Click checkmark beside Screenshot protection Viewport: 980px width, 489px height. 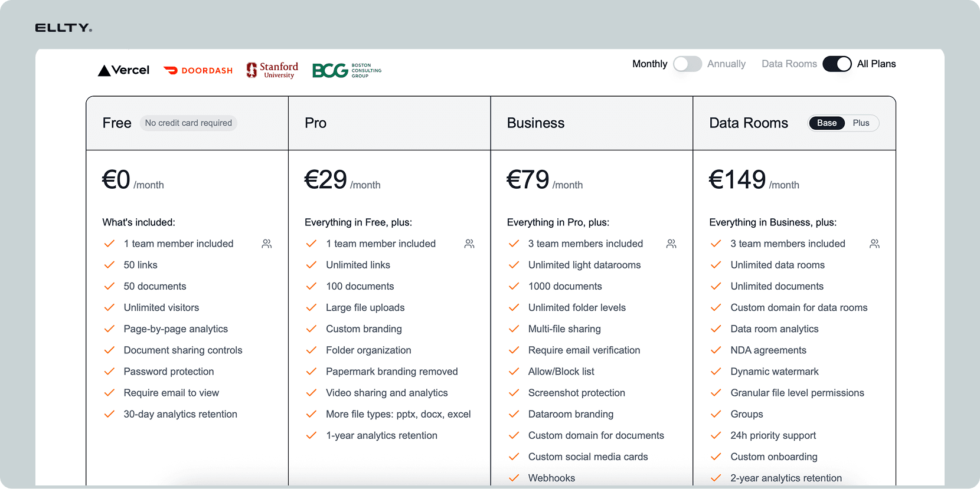[514, 393]
